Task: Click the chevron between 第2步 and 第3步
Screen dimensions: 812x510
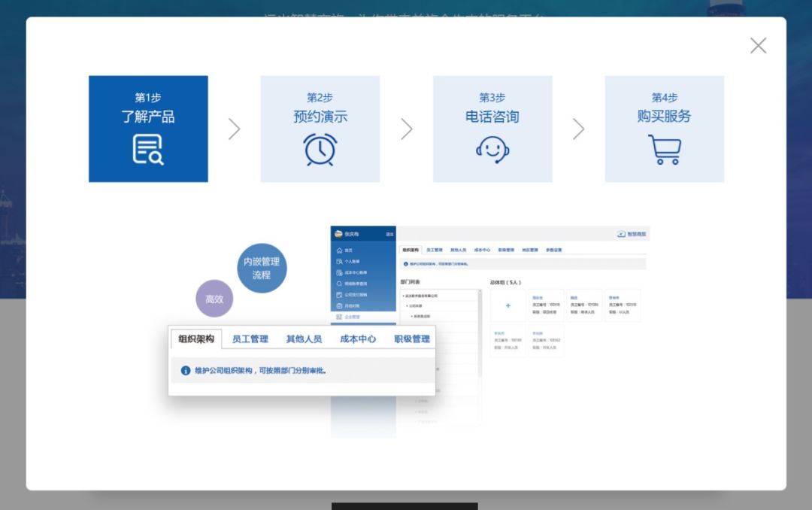Action: point(407,129)
